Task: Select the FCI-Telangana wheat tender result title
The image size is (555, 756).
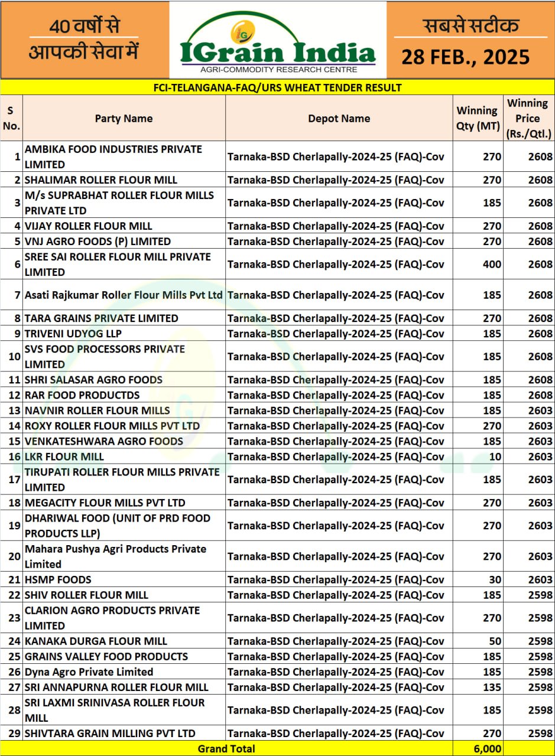Action: tap(277, 88)
